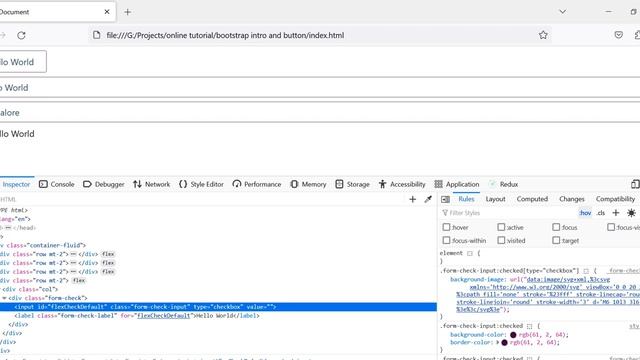Click the Performance gauge icon

tap(237, 184)
